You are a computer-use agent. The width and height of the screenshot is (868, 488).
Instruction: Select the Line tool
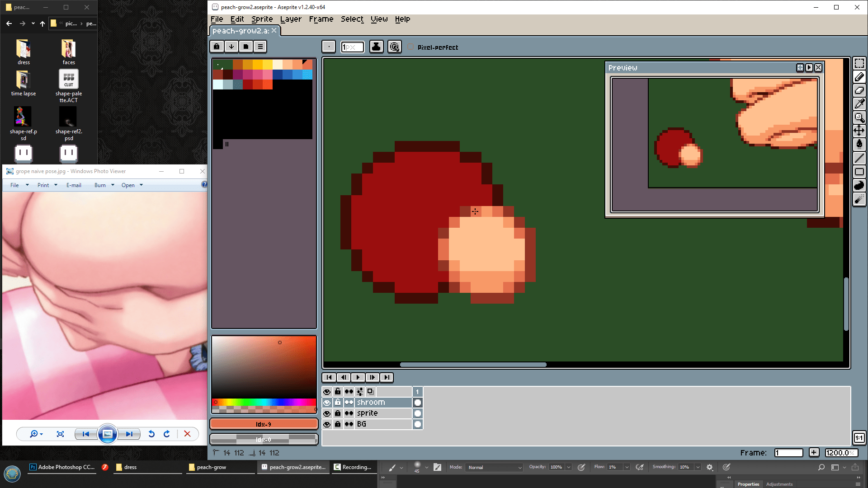coord(859,158)
